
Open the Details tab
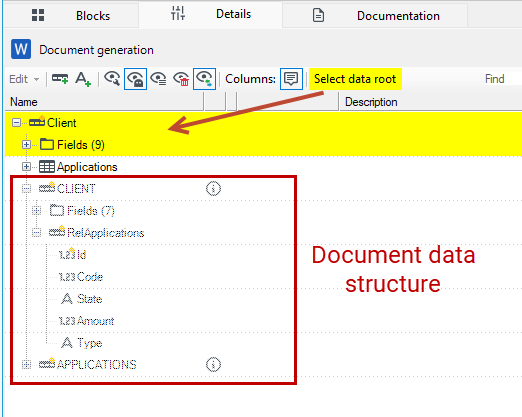210,14
